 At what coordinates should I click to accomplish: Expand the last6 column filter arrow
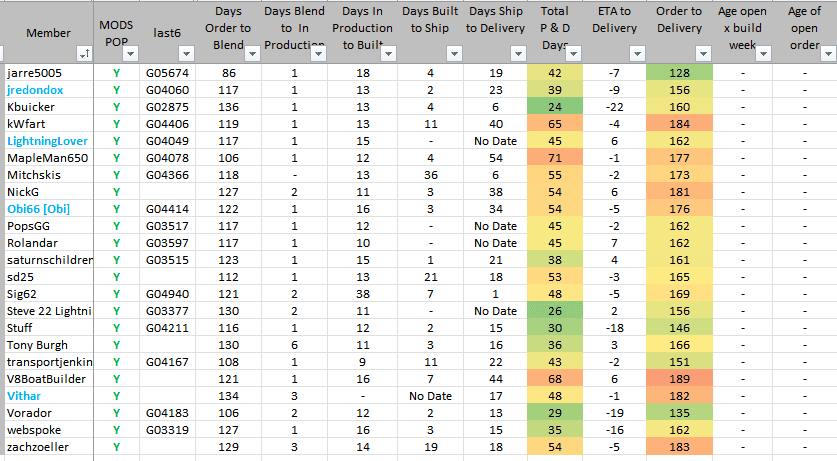(x=185, y=53)
